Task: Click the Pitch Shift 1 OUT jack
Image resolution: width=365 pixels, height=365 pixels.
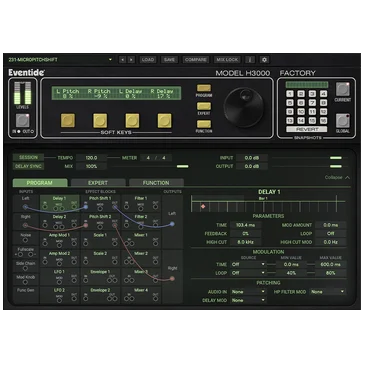Action: [x=115, y=207]
